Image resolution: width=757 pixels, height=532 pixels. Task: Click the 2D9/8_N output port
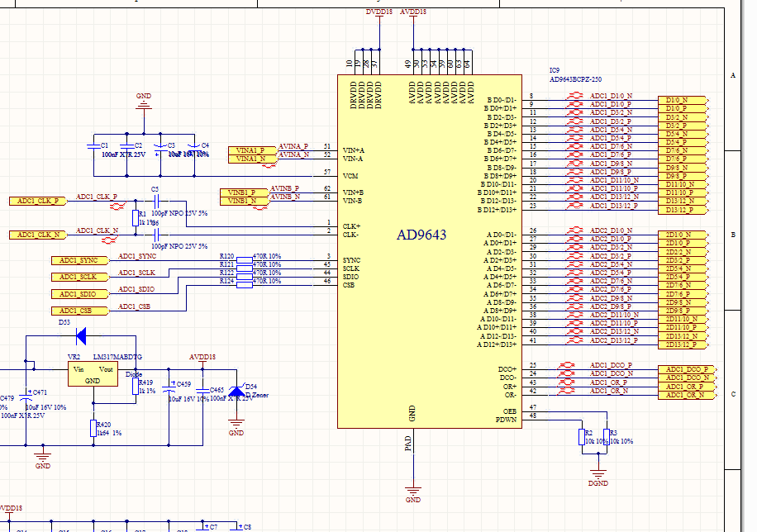(683, 302)
